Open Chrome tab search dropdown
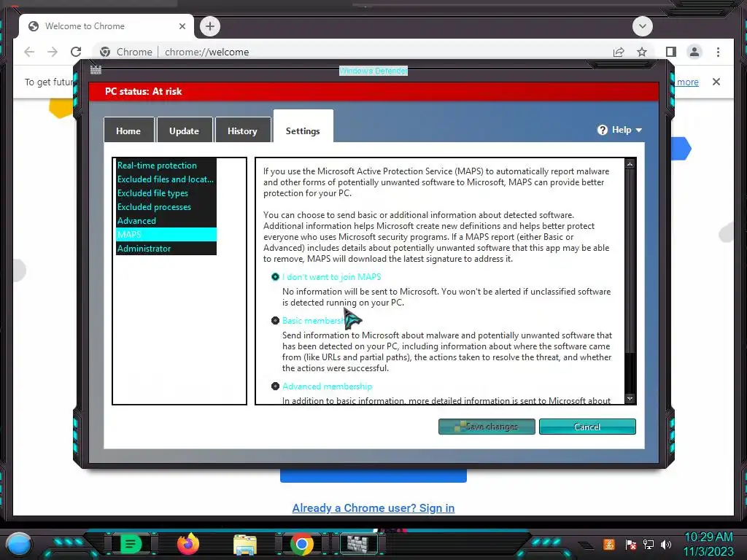The height and width of the screenshot is (560, 747). [x=642, y=26]
